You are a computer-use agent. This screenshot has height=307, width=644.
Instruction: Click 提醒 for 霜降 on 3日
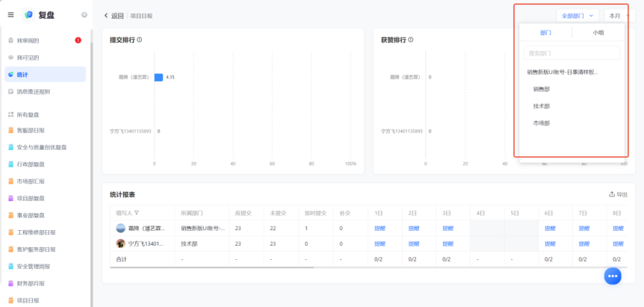point(448,229)
